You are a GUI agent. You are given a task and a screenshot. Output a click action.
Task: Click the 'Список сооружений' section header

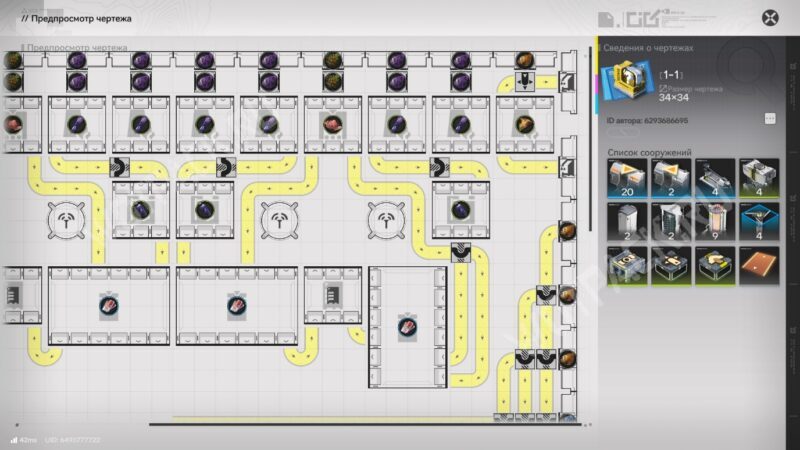click(x=650, y=153)
